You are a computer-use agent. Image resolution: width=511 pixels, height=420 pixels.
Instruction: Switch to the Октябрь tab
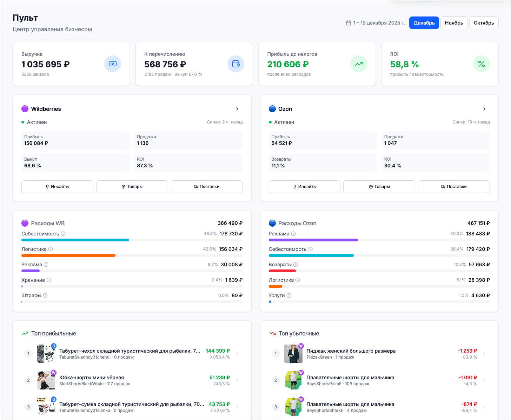coord(484,22)
